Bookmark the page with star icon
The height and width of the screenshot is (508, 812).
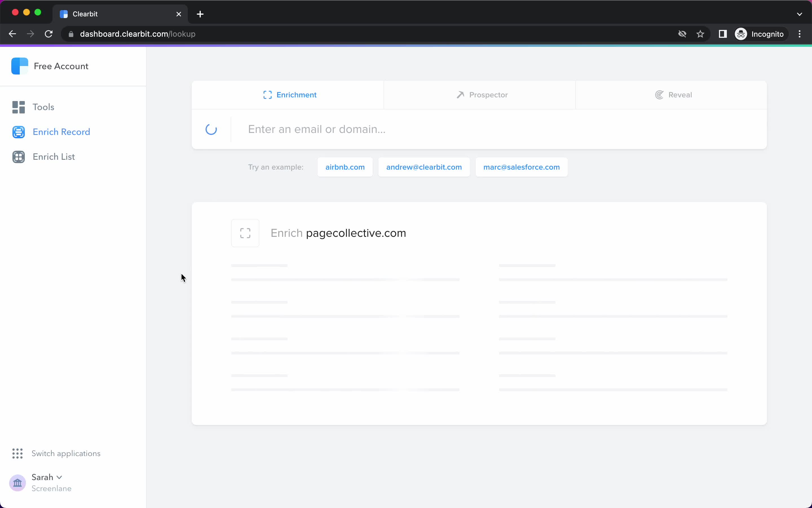[x=700, y=34]
